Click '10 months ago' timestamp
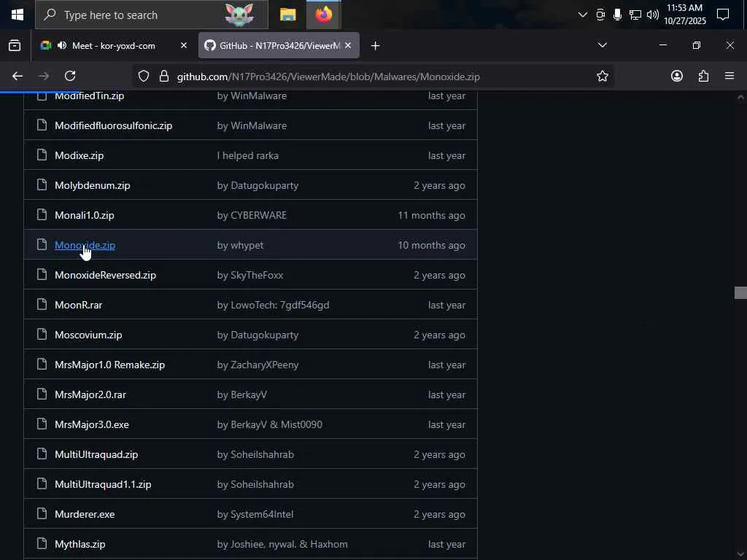Screen dimensions: 747x560 431,245
